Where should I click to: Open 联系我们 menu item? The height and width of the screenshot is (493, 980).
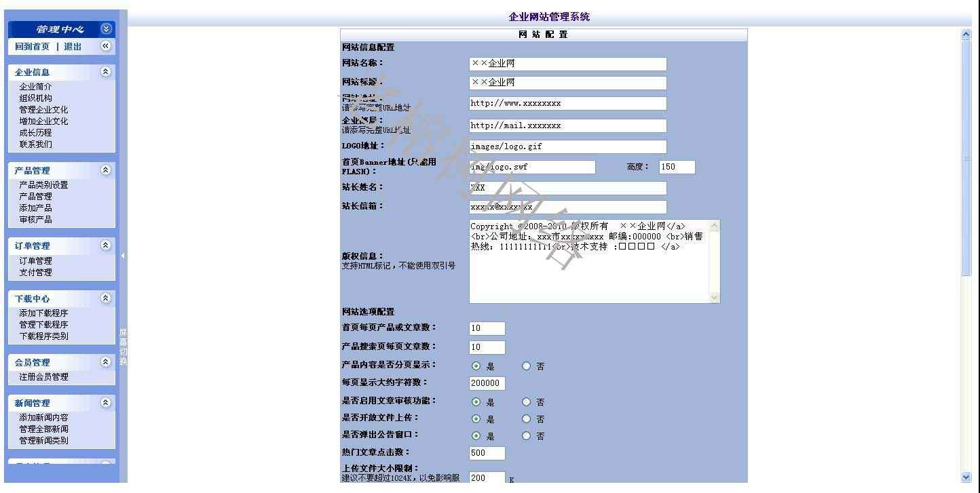click(x=35, y=144)
